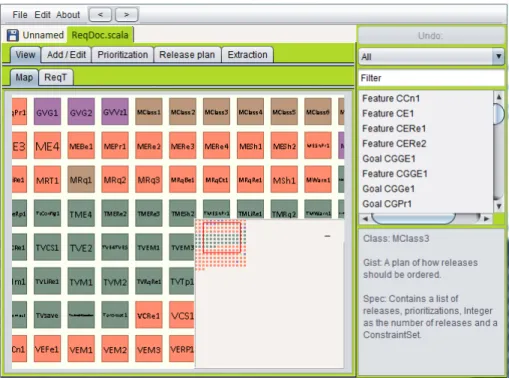Open the All dropdown list
The image size is (509, 378).
click(431, 57)
